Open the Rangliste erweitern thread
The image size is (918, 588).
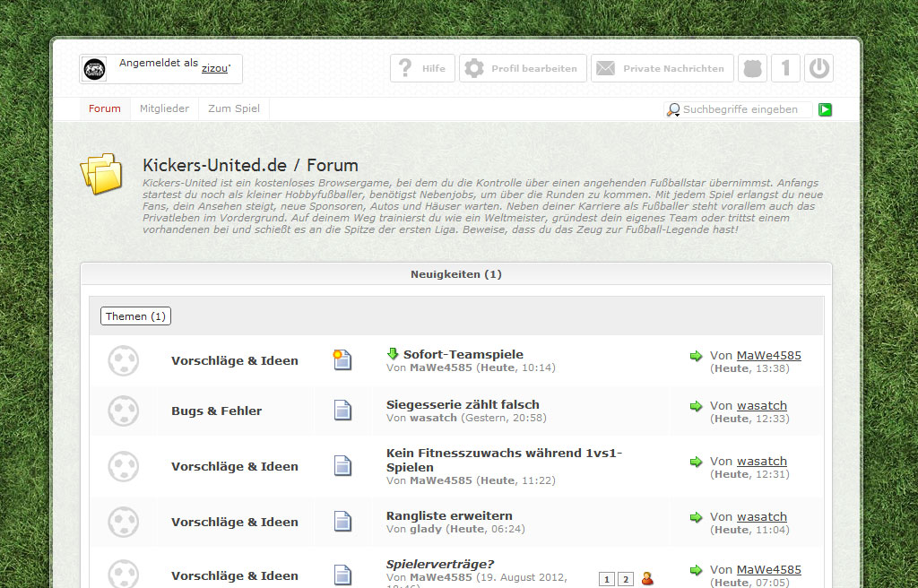tap(449, 516)
